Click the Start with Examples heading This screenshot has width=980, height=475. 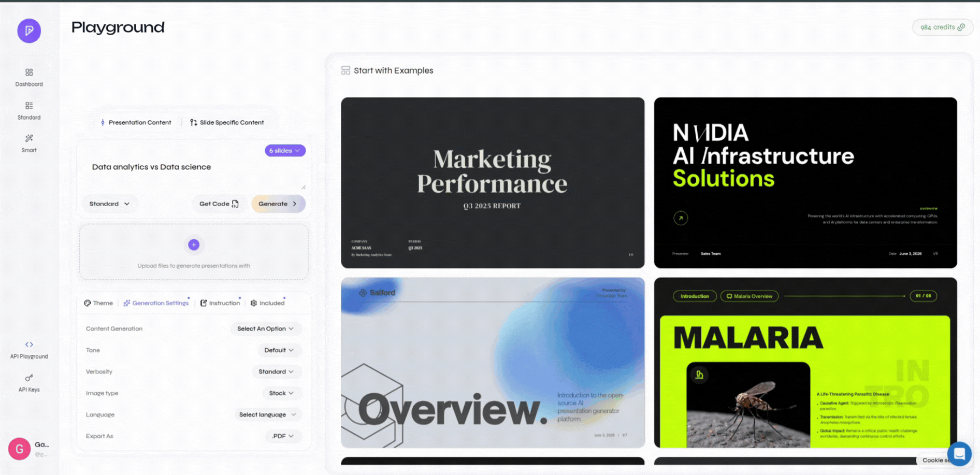393,70
